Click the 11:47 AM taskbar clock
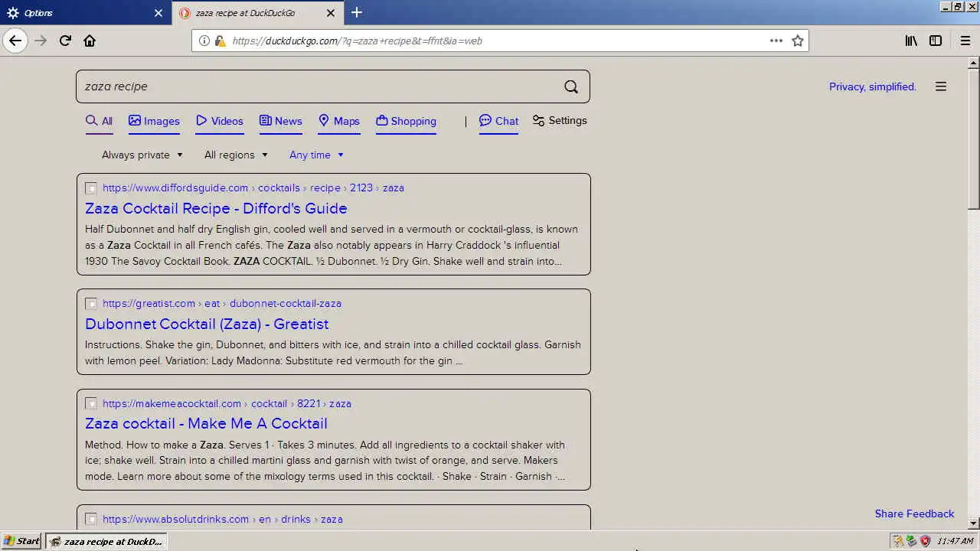 point(955,541)
